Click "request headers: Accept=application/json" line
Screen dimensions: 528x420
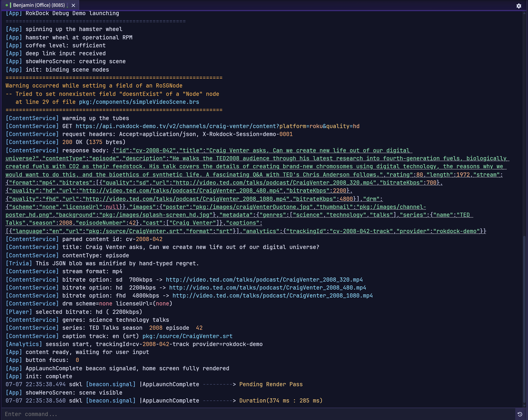pos(149,134)
